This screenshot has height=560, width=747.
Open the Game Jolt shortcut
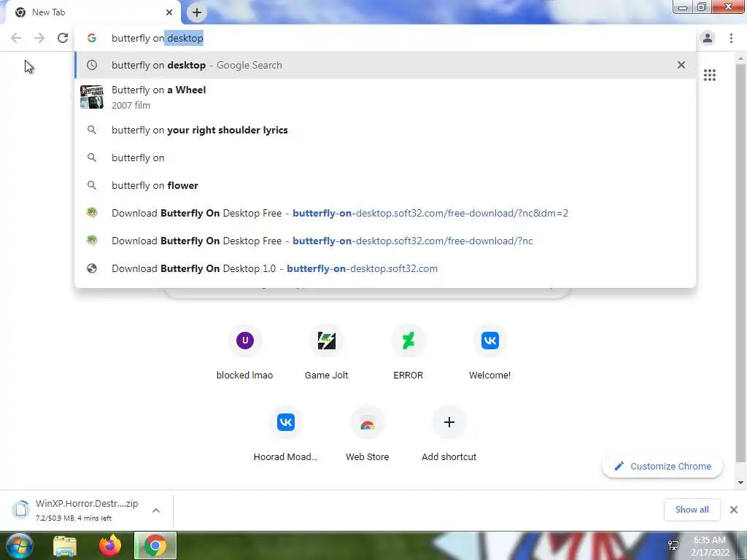tap(326, 352)
